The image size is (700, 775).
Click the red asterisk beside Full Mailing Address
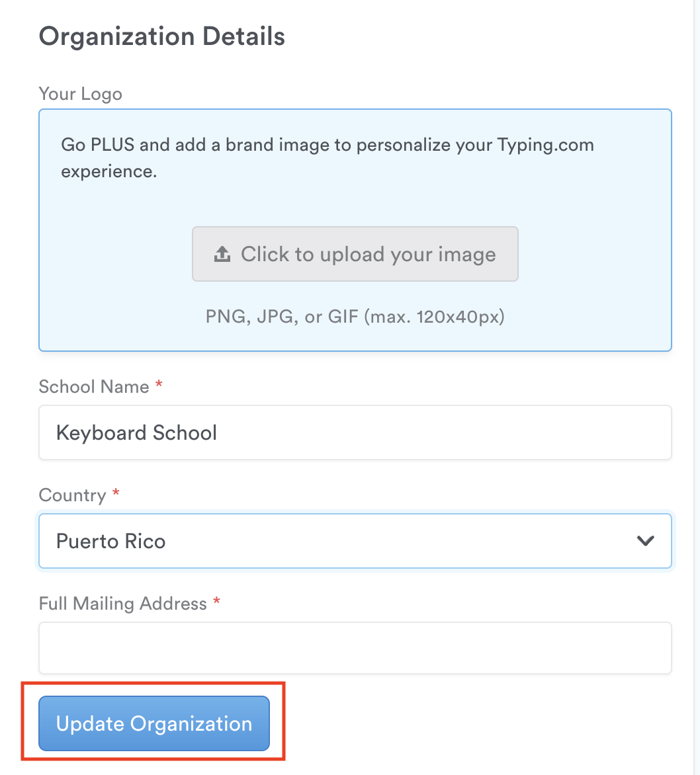pyautogui.click(x=216, y=602)
